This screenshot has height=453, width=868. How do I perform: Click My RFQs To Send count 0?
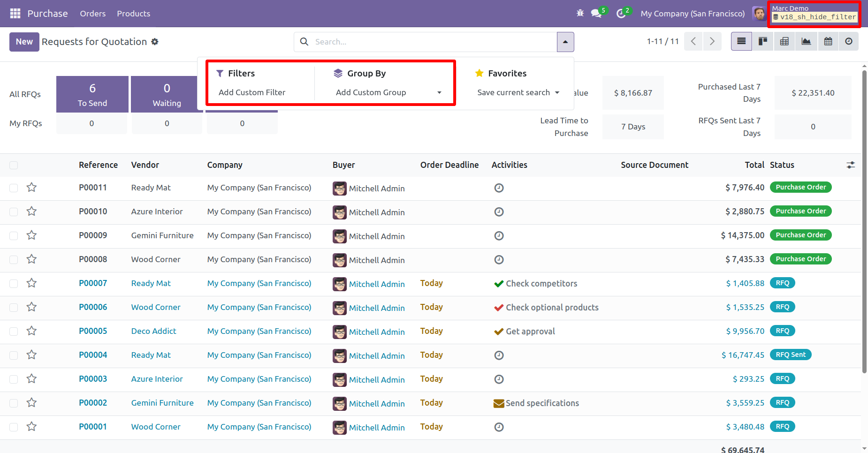[x=91, y=123]
